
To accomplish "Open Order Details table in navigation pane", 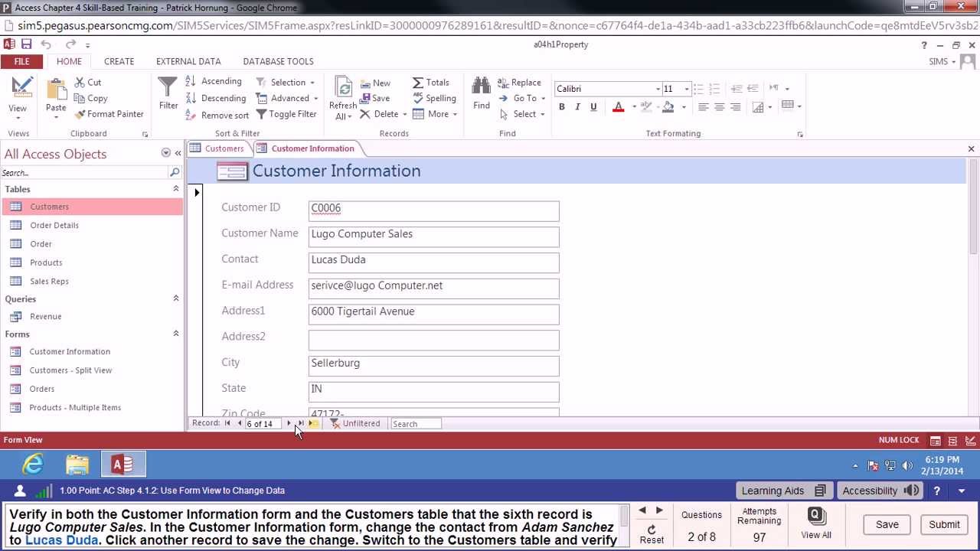I will click(x=54, y=225).
